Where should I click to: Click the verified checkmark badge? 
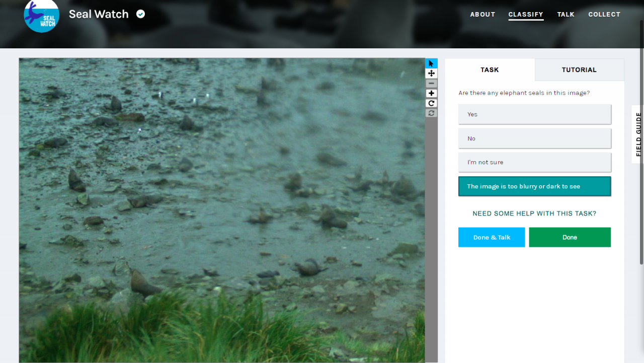coord(141,14)
